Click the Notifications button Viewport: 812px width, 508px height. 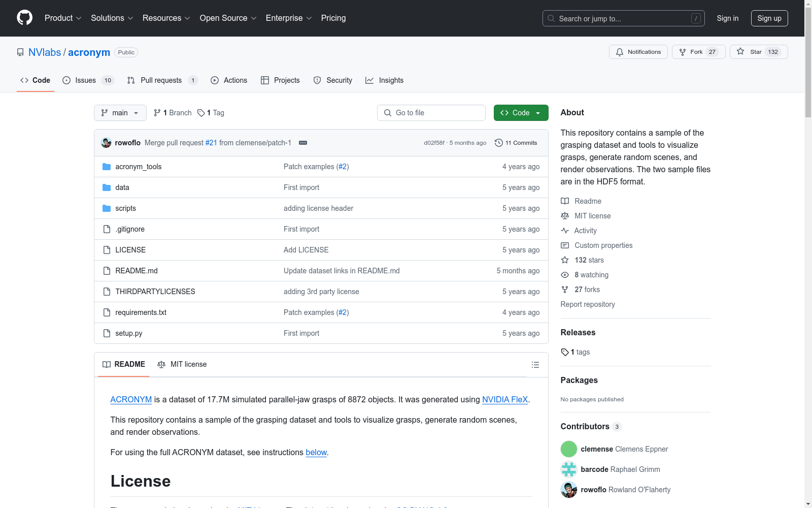[638, 52]
